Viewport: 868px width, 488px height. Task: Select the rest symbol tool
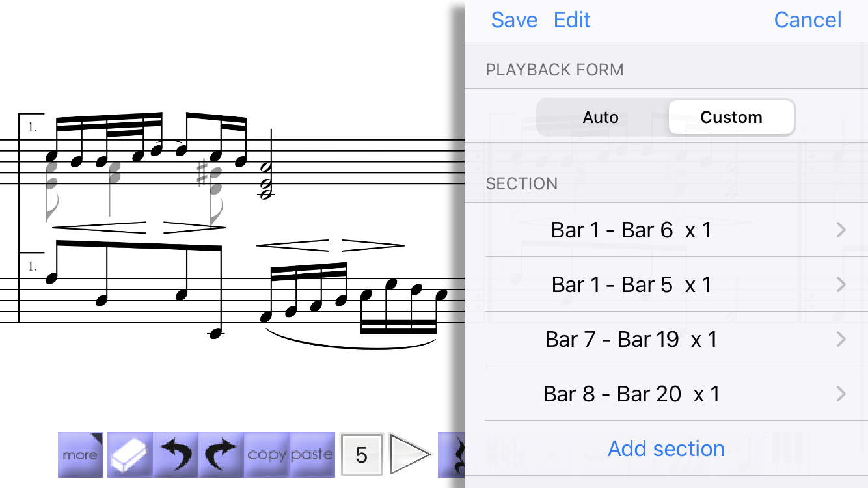pyautogui.click(x=452, y=455)
